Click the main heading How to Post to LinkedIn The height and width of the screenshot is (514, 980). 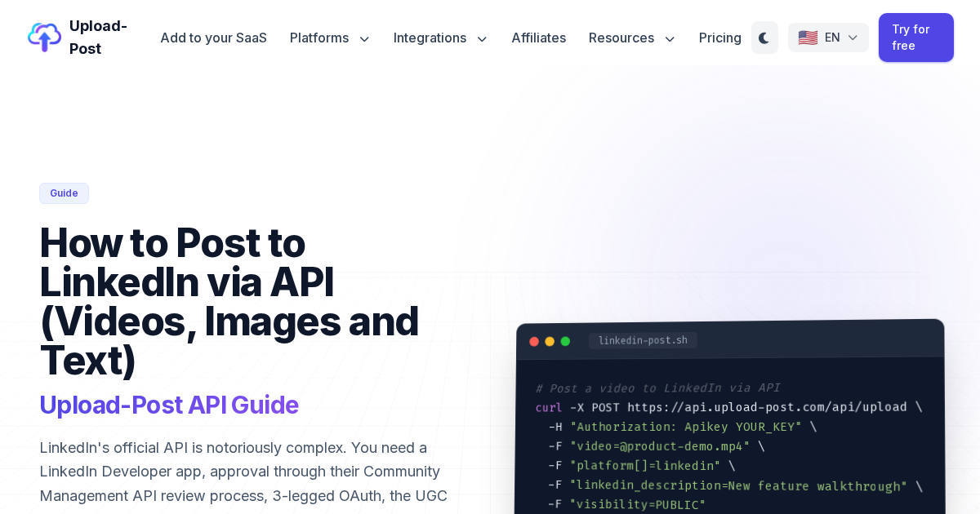(x=229, y=301)
